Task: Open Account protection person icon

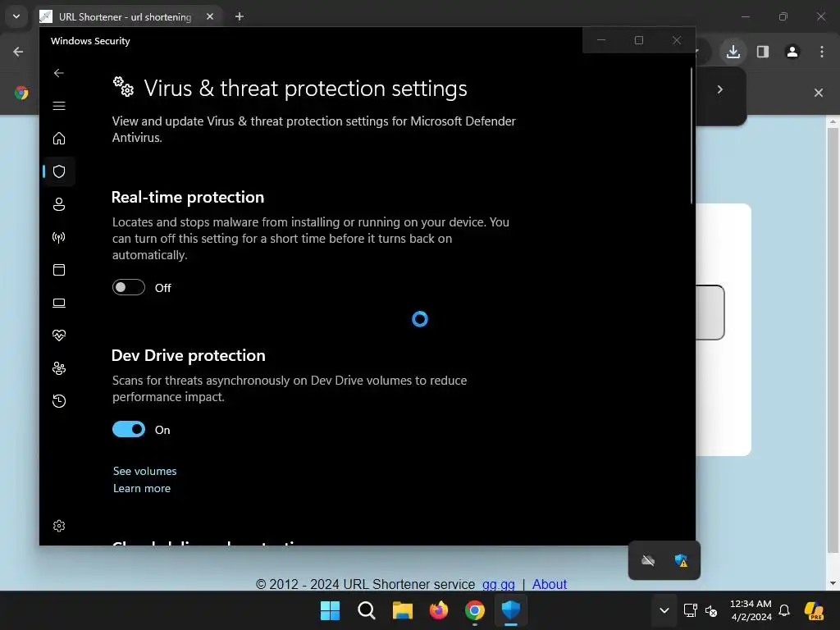Action: click(59, 204)
